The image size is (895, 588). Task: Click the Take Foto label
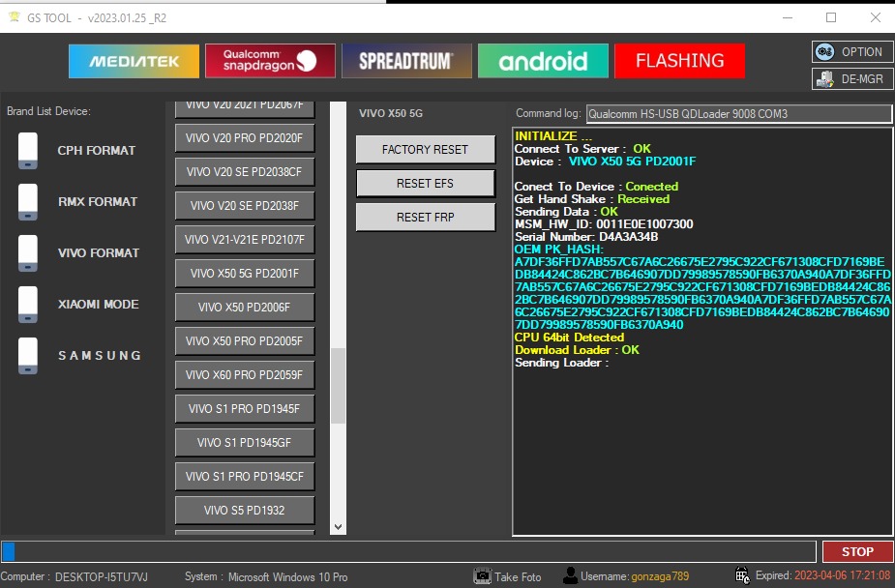[x=518, y=577]
